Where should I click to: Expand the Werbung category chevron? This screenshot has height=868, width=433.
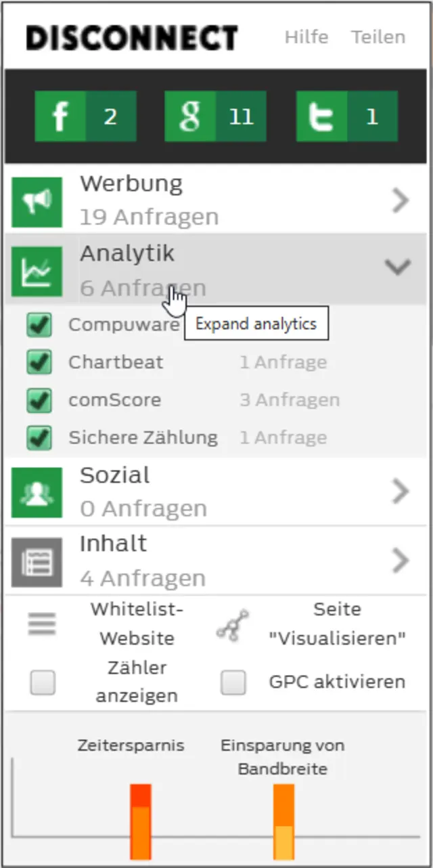pyautogui.click(x=401, y=200)
